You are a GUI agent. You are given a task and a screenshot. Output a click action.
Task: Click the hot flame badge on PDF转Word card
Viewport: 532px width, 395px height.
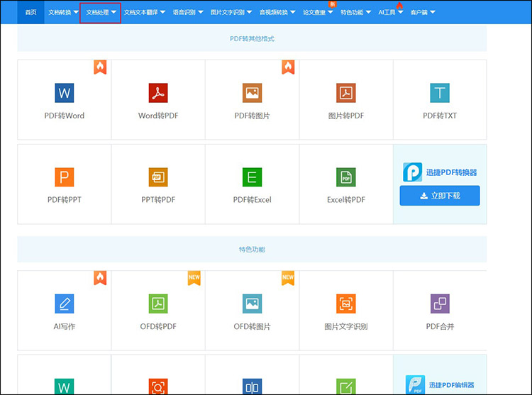coord(100,67)
